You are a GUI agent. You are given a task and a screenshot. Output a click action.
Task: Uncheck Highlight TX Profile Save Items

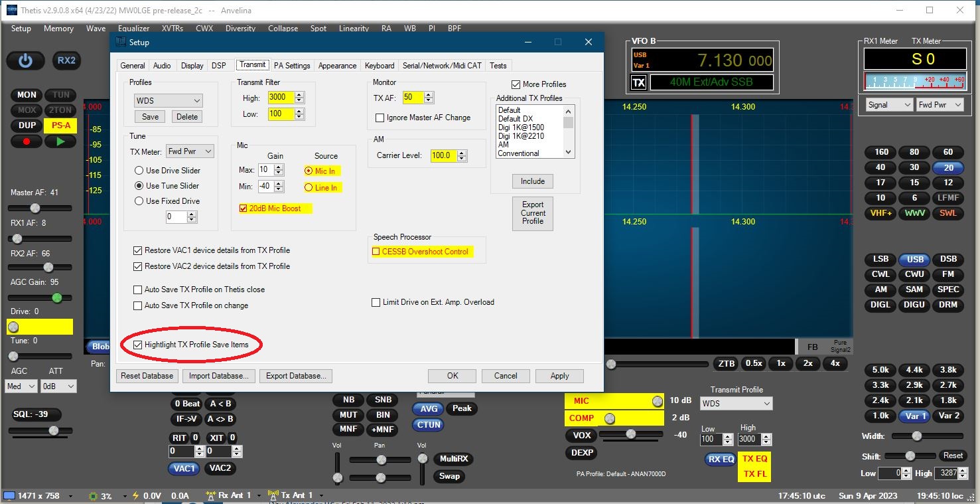pos(138,345)
